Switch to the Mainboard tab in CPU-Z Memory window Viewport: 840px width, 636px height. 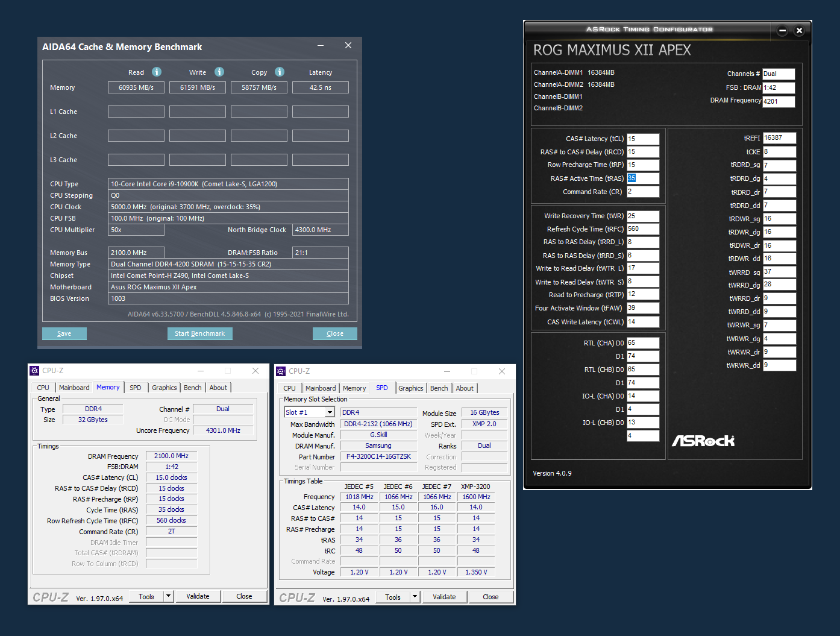point(74,388)
